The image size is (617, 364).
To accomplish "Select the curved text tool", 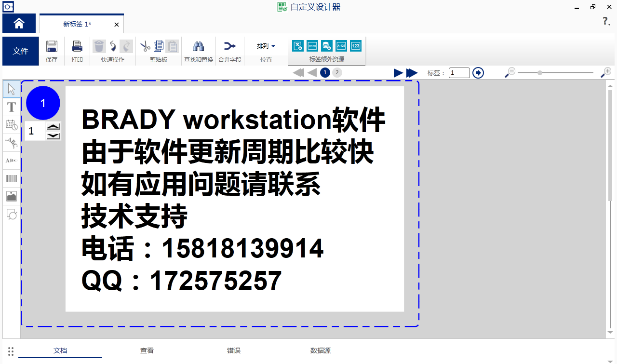I will click(12, 143).
